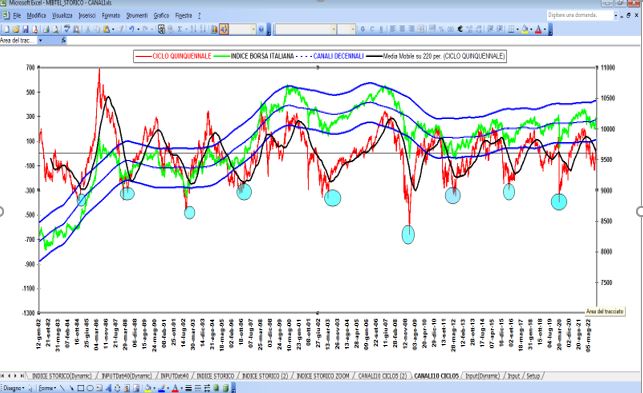Image resolution: width=643 pixels, height=393 pixels.
Task: Click the Formato menu
Action: pyautogui.click(x=111, y=16)
